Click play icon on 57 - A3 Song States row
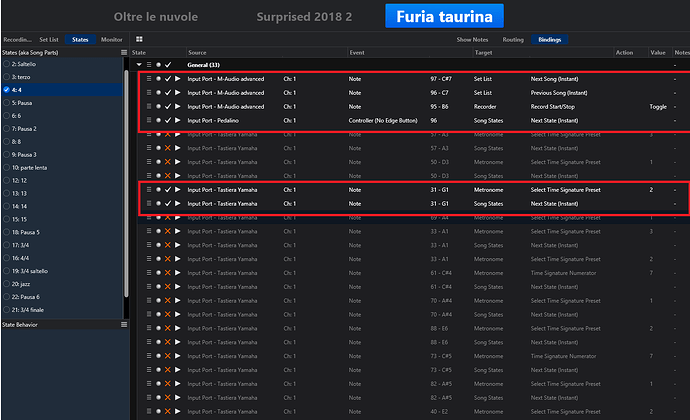 pyautogui.click(x=178, y=148)
